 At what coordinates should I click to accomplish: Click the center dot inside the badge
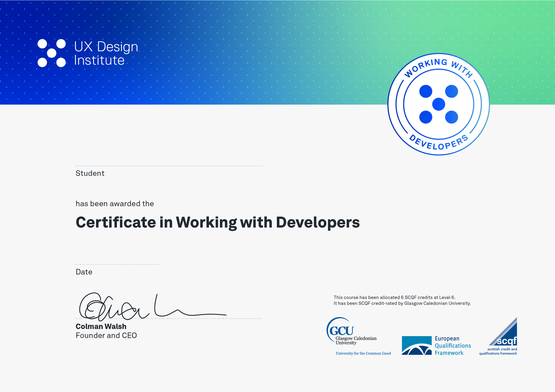tap(438, 104)
